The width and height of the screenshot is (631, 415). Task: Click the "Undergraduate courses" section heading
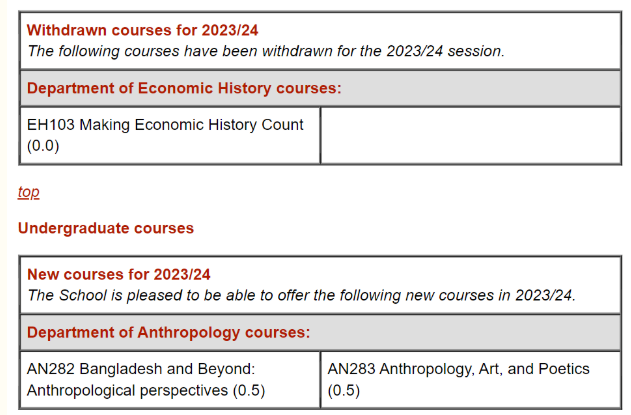pos(106,228)
